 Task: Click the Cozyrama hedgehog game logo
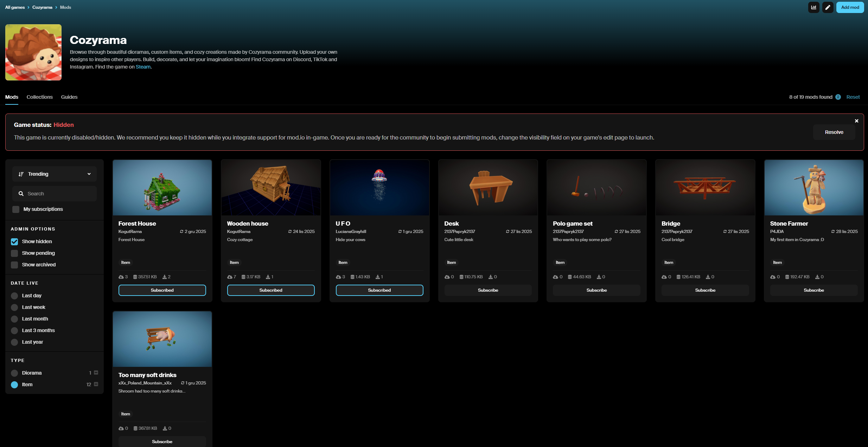(x=33, y=52)
